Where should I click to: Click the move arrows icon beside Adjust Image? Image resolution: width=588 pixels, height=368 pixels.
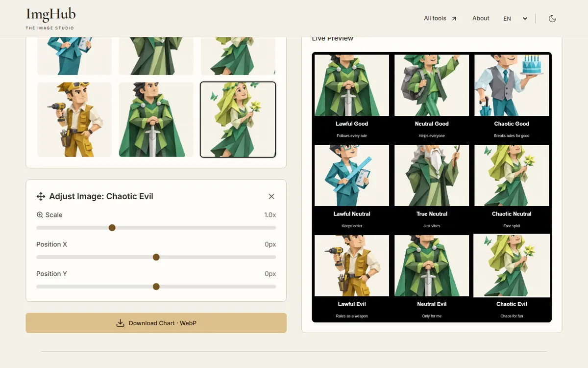pyautogui.click(x=41, y=196)
